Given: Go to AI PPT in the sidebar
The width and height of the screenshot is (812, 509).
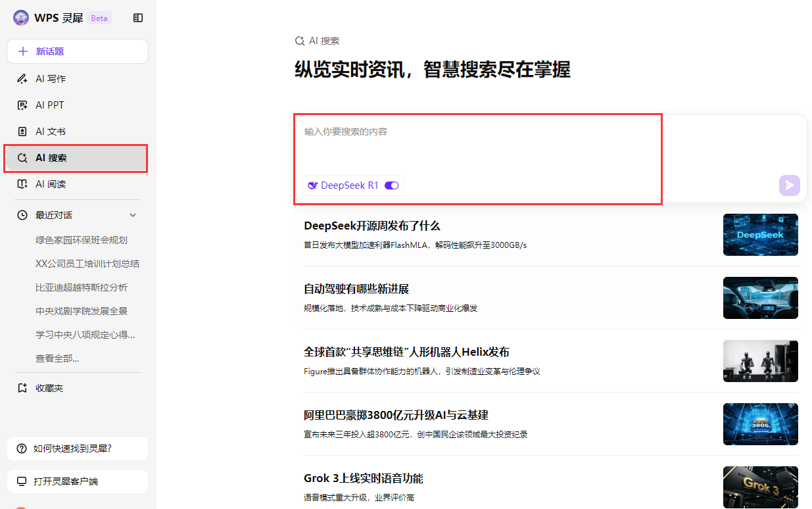Looking at the screenshot, I should point(78,105).
